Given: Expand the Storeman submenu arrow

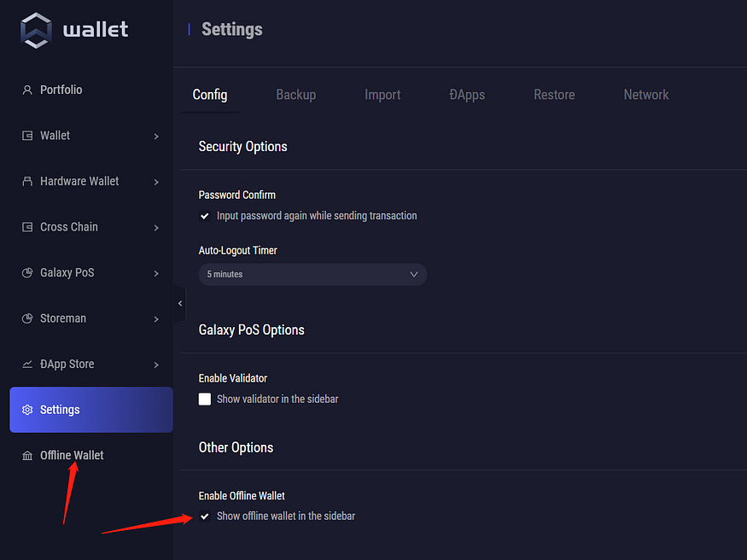Looking at the screenshot, I should pyautogui.click(x=156, y=319).
